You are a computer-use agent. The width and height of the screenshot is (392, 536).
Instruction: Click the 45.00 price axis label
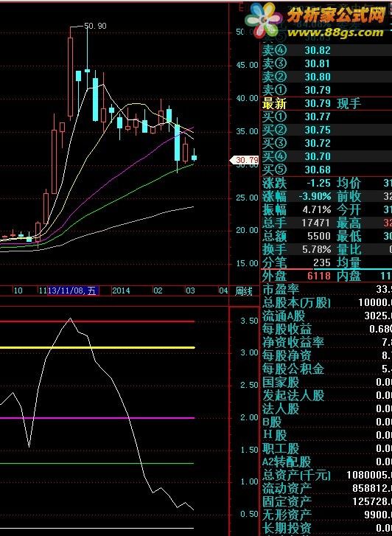pos(247,65)
